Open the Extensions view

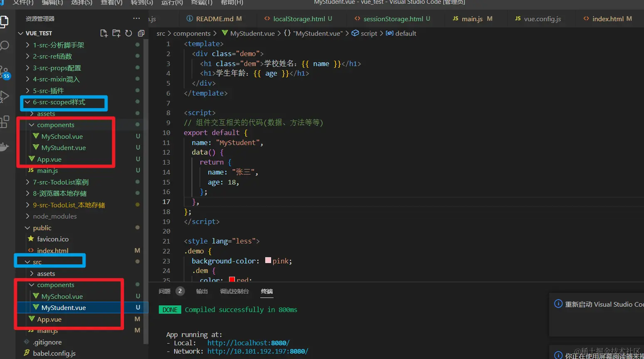(x=5, y=121)
